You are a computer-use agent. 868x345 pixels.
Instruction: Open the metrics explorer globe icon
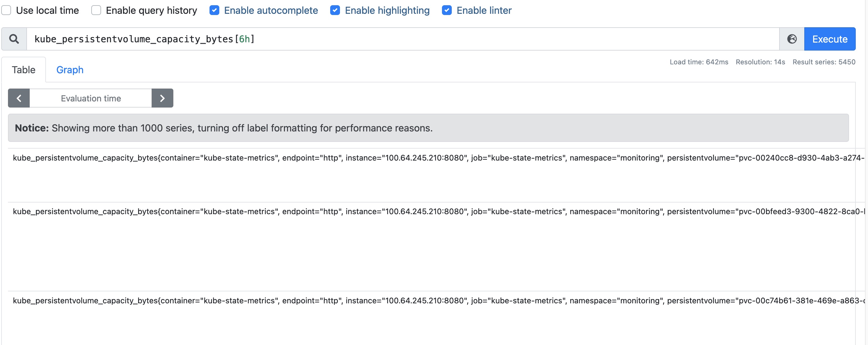pos(791,39)
